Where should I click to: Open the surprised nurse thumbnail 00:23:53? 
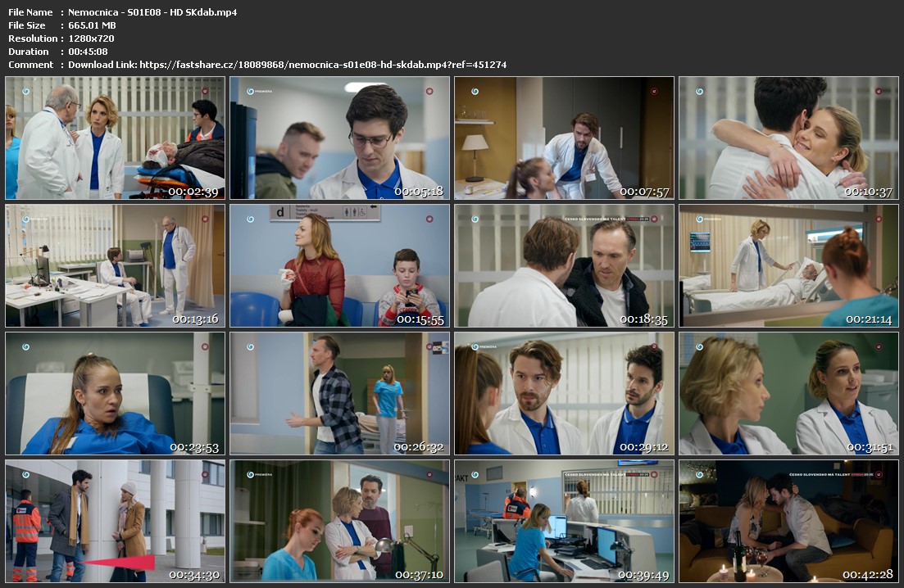(115, 394)
